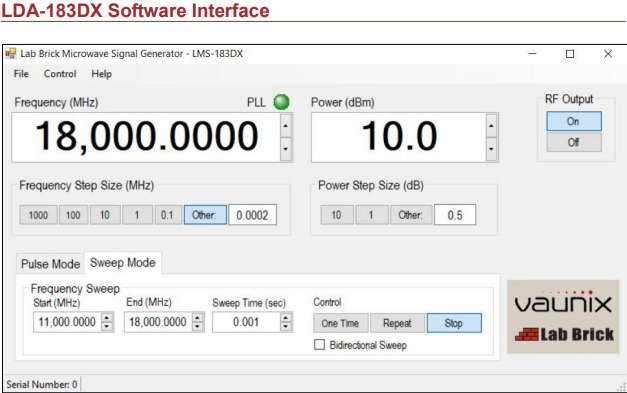Viewport: 627px width, 393px height.
Task: Turn RF Output Off
Action: [x=574, y=142]
